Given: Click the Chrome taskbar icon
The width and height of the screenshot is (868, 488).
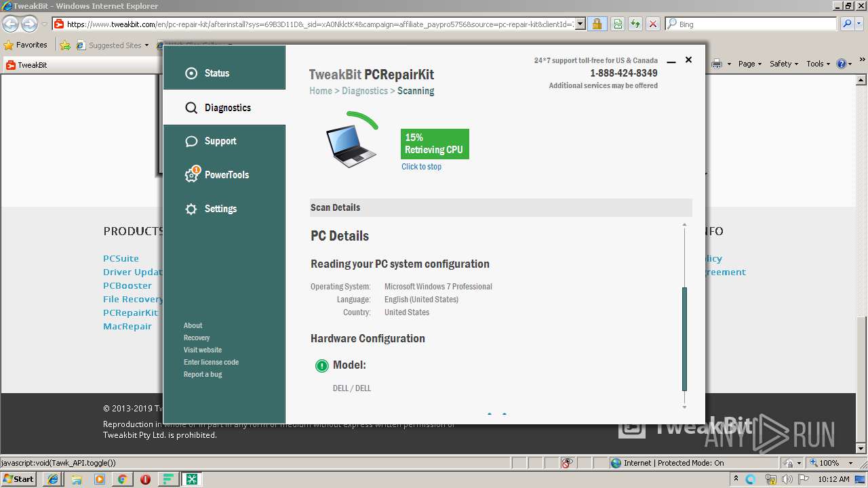Looking at the screenshot, I should click(x=123, y=479).
